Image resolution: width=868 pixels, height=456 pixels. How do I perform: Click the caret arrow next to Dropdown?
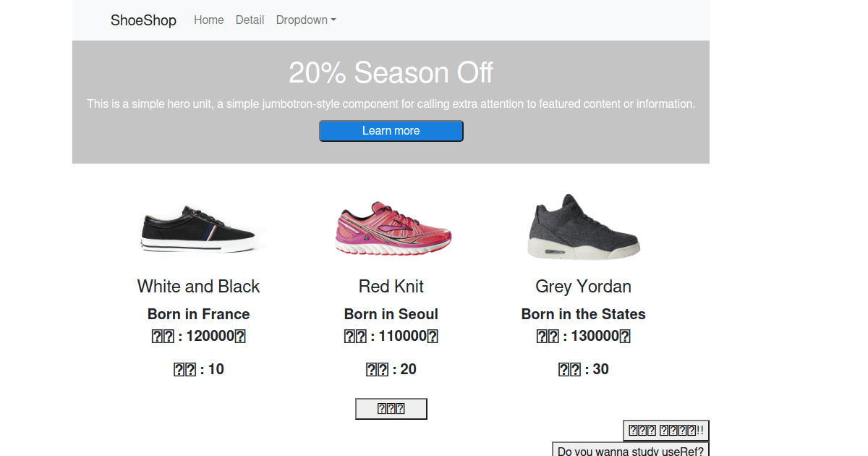pos(333,20)
